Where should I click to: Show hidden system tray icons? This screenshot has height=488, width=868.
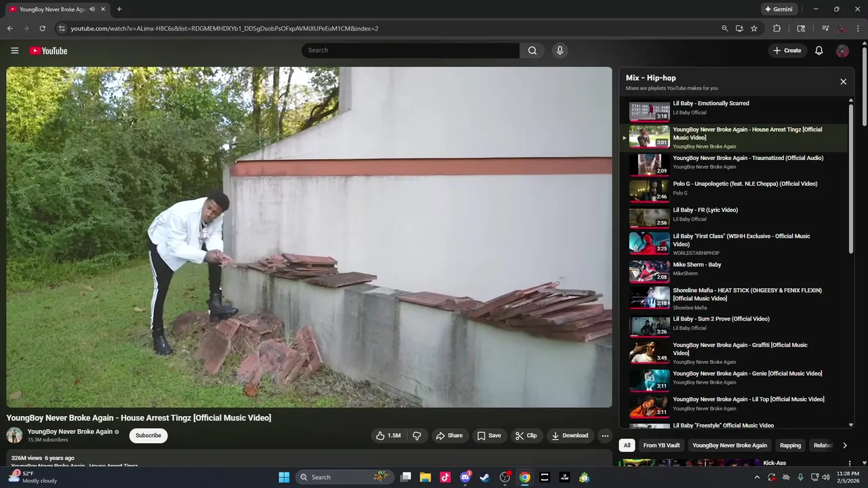click(757, 477)
